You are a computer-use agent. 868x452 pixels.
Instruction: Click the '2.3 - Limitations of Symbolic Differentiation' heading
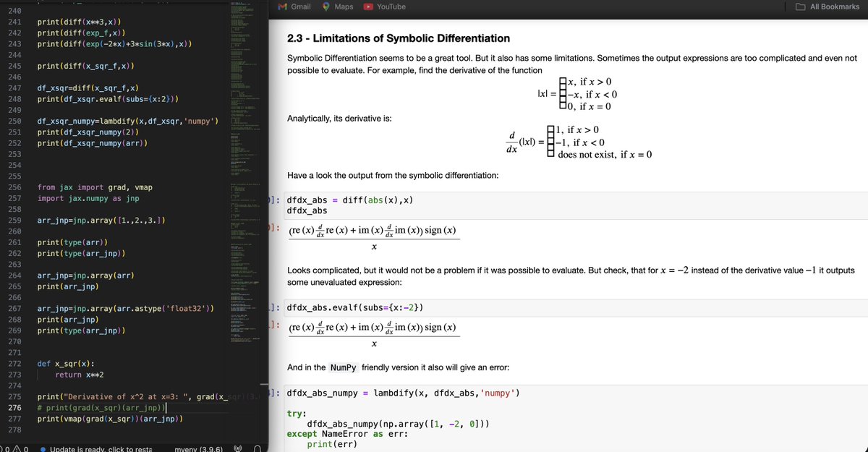coord(399,38)
